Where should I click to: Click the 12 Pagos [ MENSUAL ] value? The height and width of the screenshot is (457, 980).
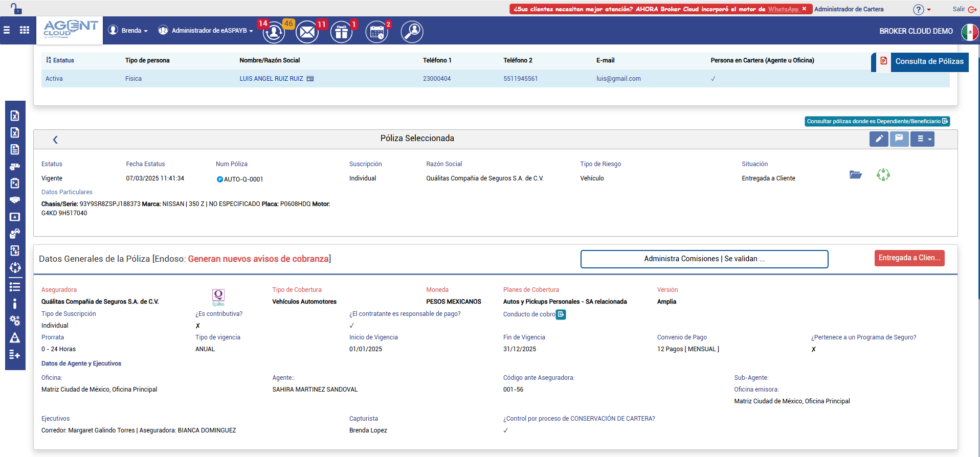pyautogui.click(x=688, y=349)
